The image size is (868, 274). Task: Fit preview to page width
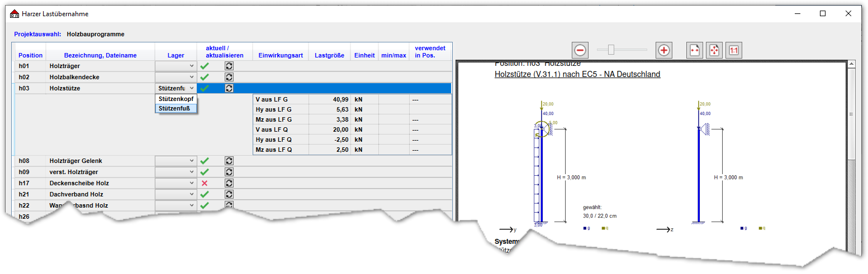click(695, 50)
